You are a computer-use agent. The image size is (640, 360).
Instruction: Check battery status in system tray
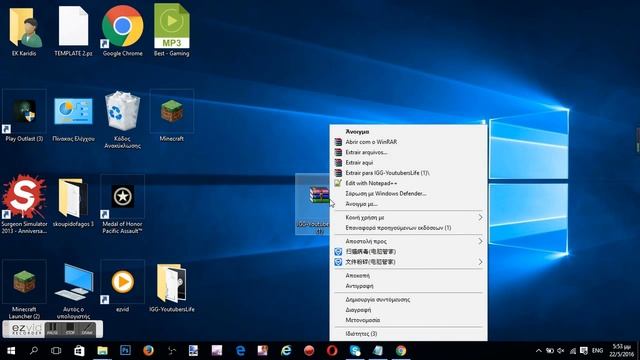point(550,351)
